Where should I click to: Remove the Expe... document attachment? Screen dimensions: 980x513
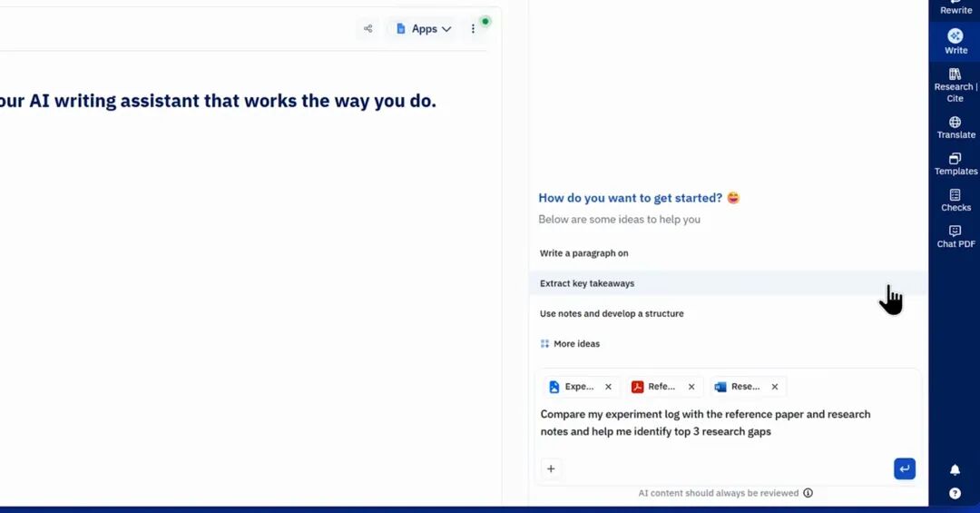click(608, 387)
